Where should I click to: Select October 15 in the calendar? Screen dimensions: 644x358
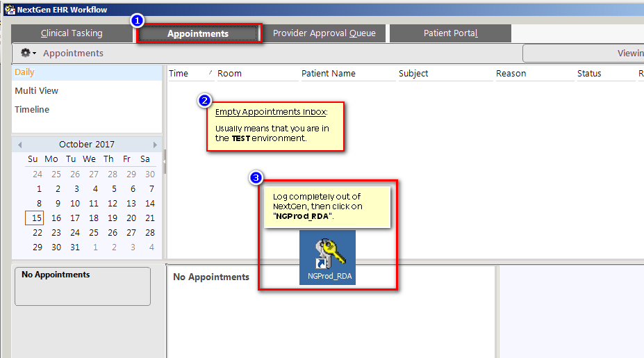35,218
